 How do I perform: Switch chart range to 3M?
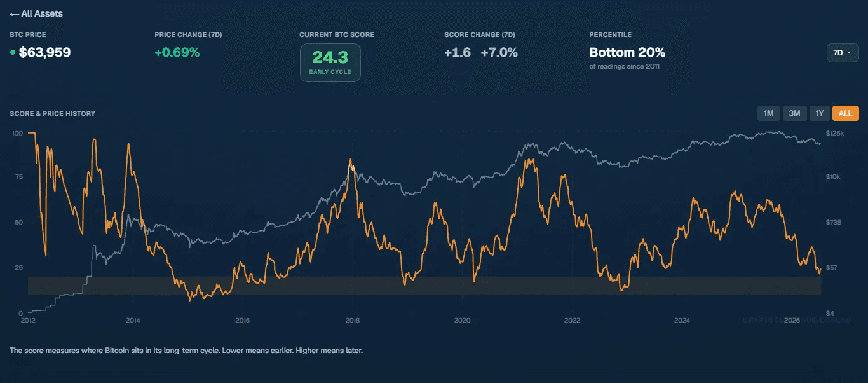pos(794,113)
